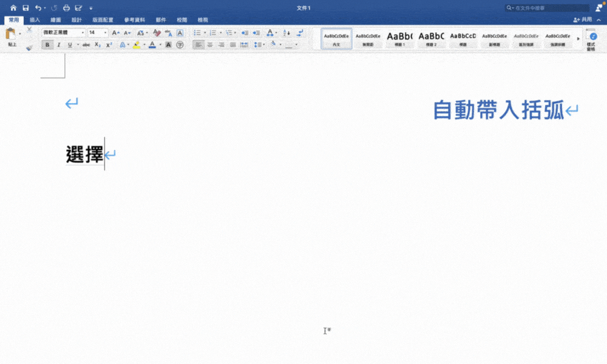Apply yellow text highlight color
Image resolution: width=607 pixels, height=364 pixels.
pos(136,45)
